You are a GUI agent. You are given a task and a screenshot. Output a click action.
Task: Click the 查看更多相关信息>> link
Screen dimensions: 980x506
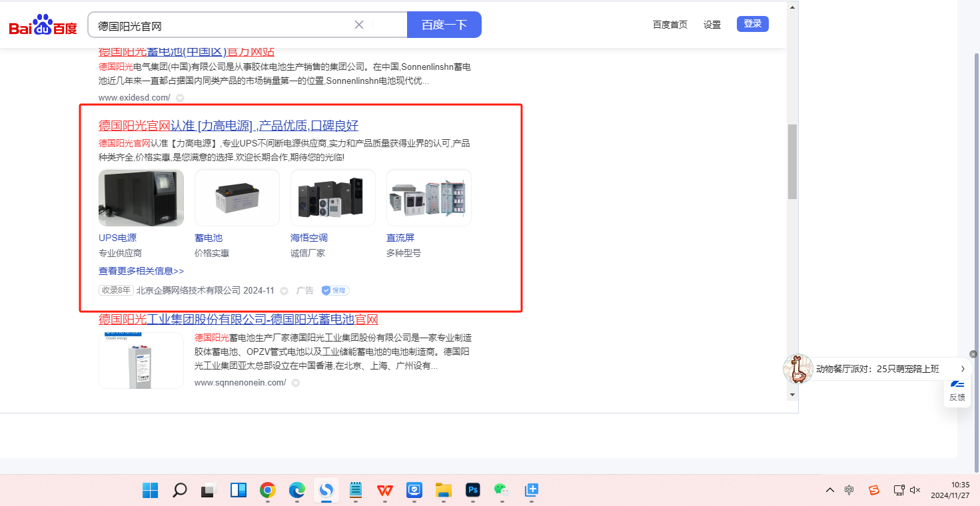pyautogui.click(x=141, y=271)
